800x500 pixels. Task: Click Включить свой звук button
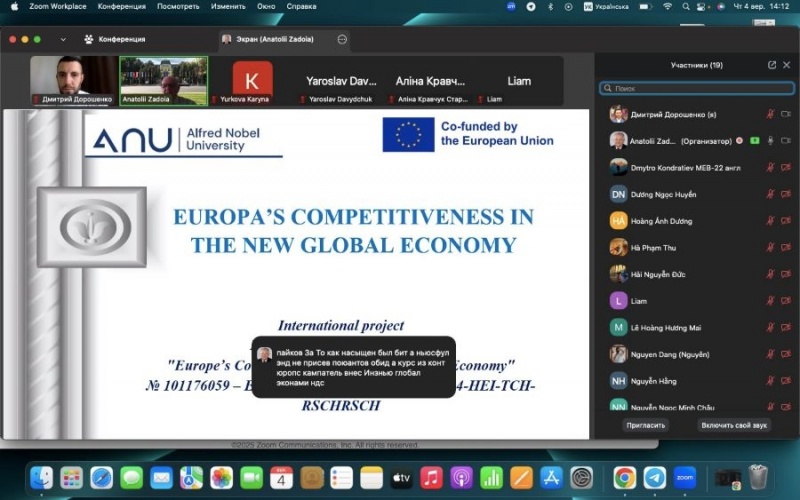[x=734, y=425]
